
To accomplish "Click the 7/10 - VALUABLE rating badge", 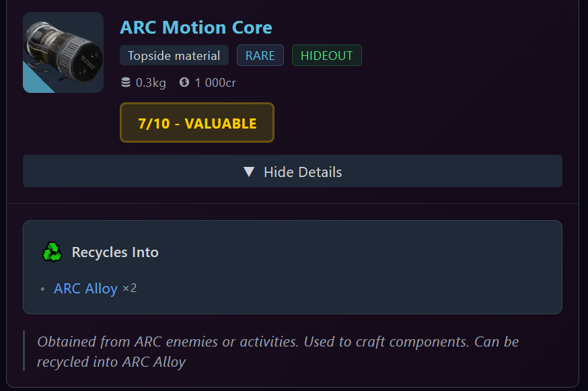I will (197, 123).
